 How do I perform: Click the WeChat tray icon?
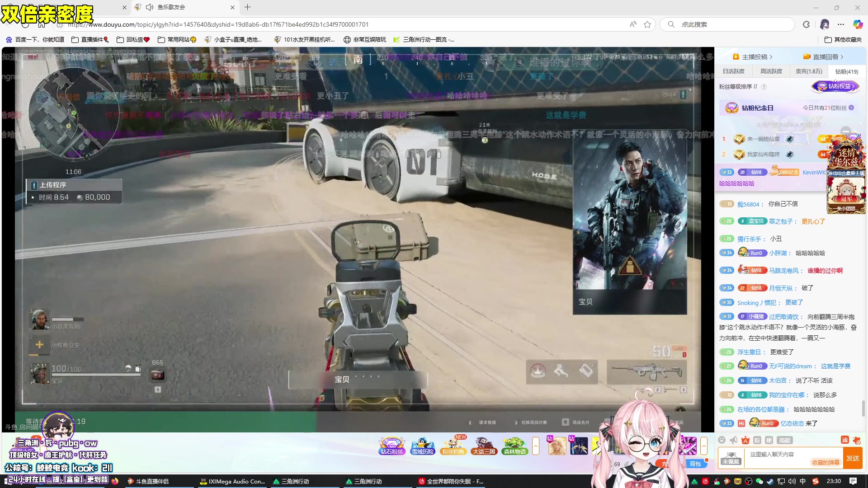(x=759, y=481)
